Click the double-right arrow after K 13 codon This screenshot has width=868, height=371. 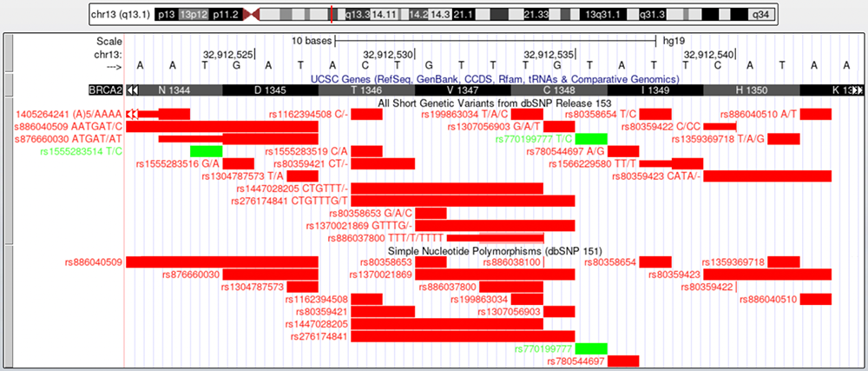tap(858, 90)
